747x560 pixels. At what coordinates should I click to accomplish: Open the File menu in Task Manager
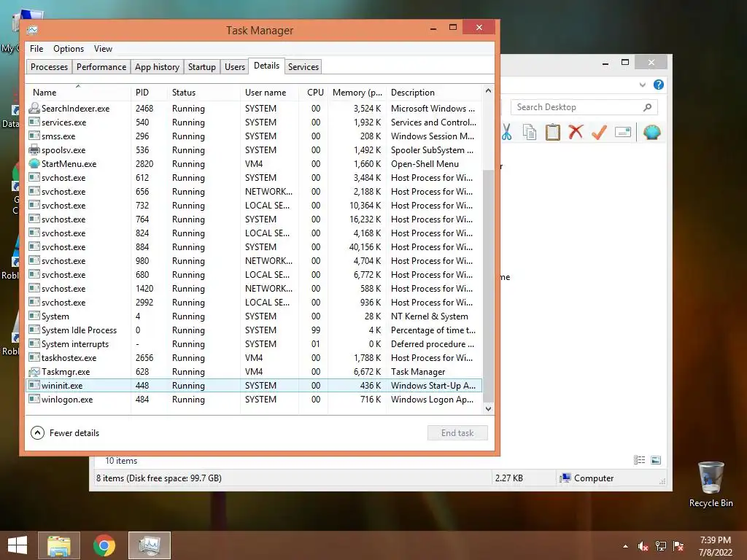(x=36, y=49)
